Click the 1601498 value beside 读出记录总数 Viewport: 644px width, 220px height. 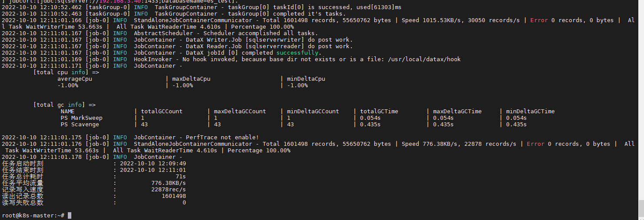(174, 196)
